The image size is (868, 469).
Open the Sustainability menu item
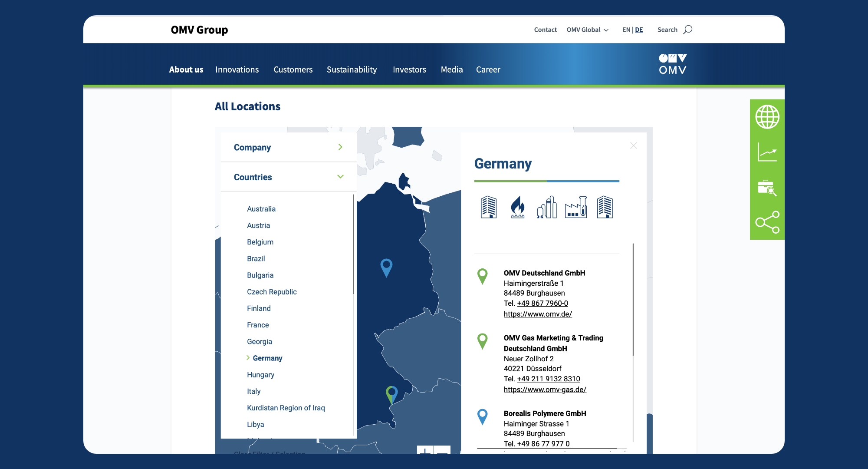point(352,69)
